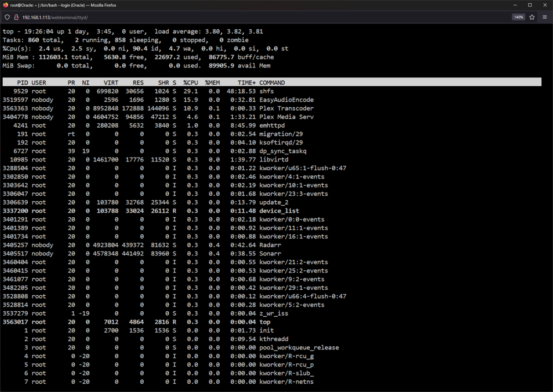Click the Radarr process name

(270, 245)
